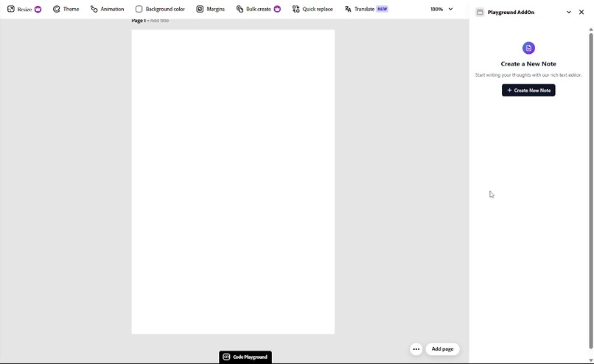The width and height of the screenshot is (594, 364).
Task: Click the Create New Note button
Action: coord(528,90)
